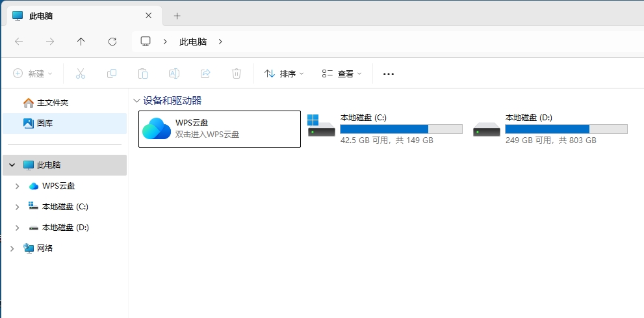This screenshot has width=644, height=318.
Task: Click the 本地磁盘 (C:) label in main pane
Action: pos(363,118)
